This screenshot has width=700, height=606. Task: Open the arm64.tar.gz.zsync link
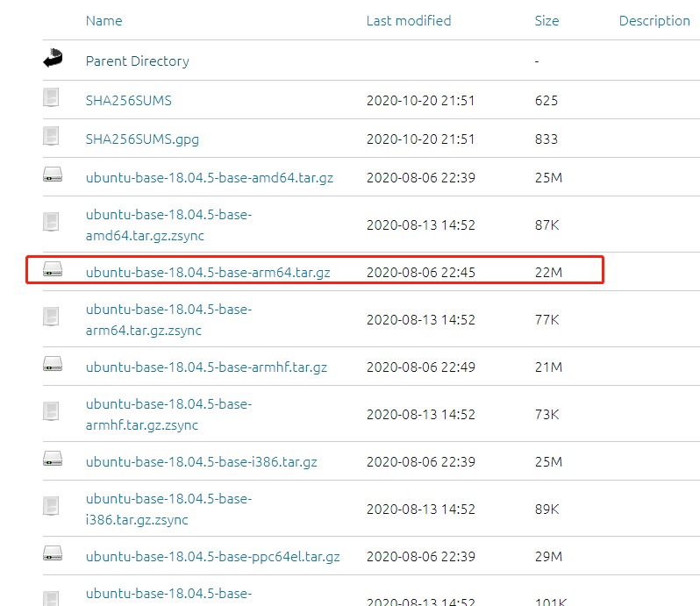tap(168, 319)
